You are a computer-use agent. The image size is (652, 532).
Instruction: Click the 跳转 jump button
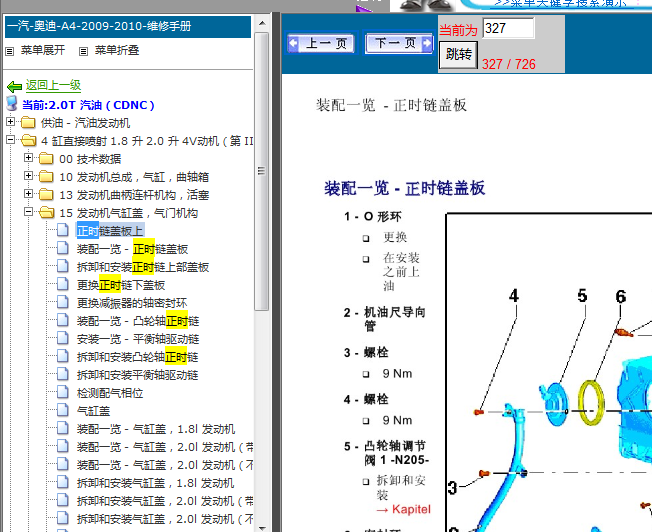coord(459,54)
